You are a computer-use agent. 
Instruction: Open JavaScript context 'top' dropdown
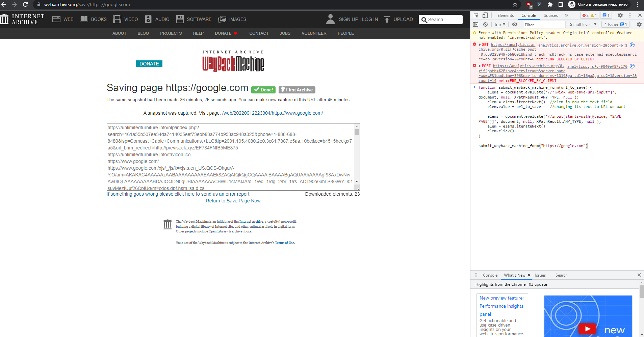500,24
